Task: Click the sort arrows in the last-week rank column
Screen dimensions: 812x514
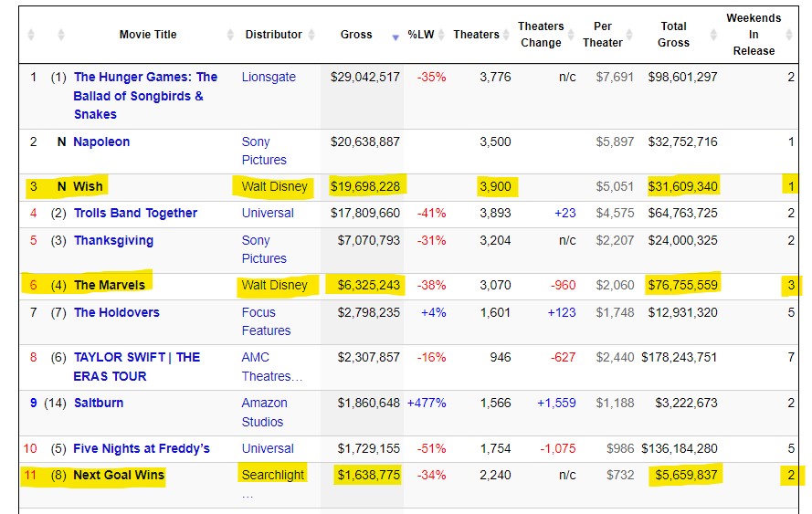Action: pos(60,36)
